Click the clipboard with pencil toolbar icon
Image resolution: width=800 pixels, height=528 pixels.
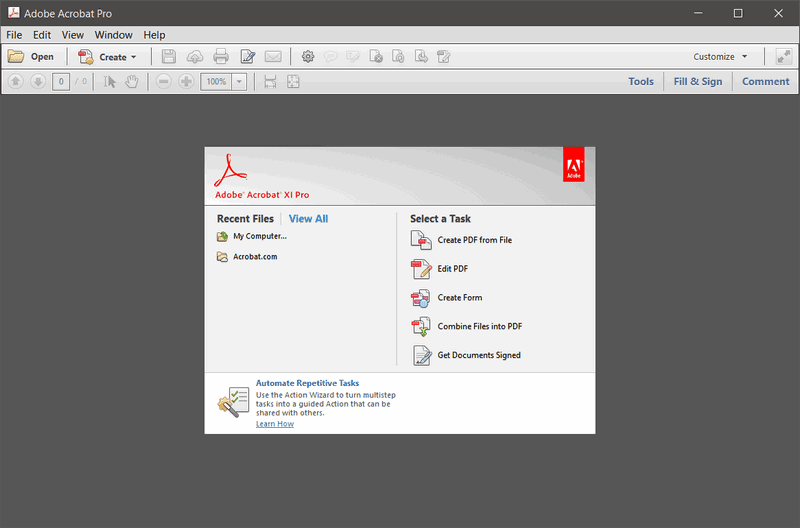pos(444,57)
